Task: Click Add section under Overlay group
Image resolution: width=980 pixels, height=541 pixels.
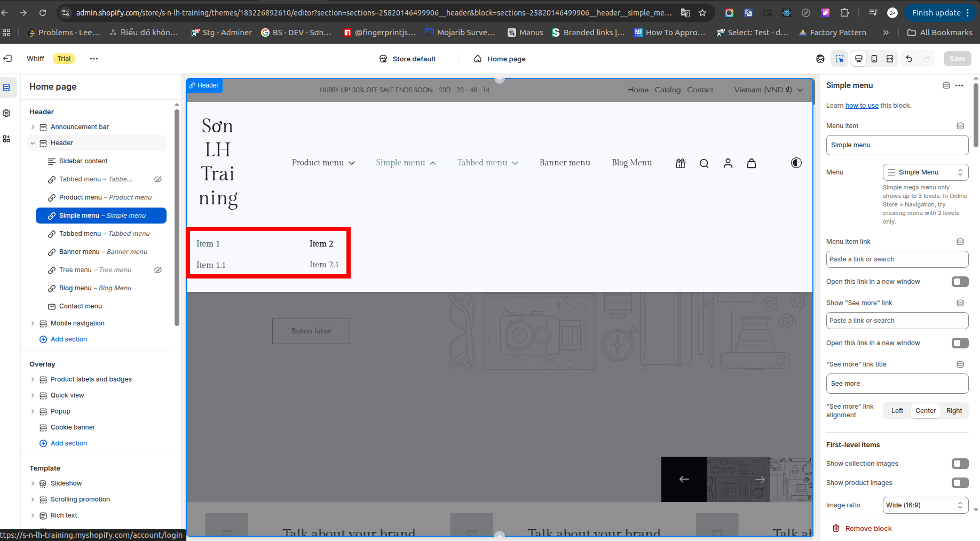Action: pos(63,443)
